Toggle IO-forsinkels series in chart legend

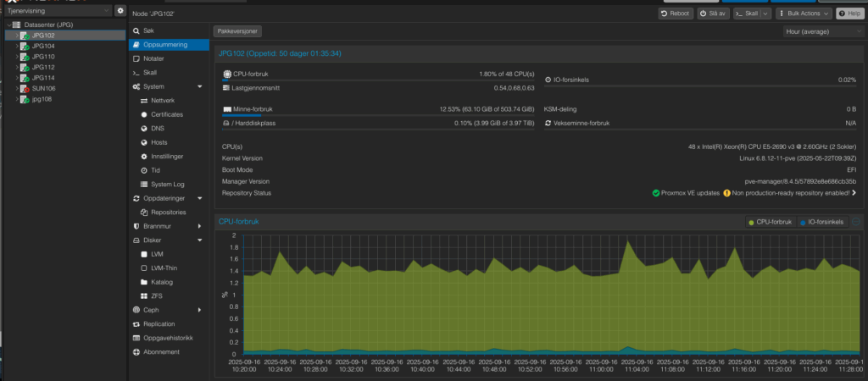point(823,222)
